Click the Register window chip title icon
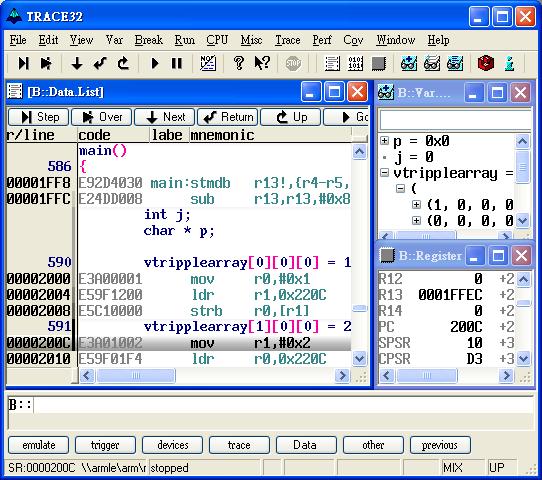The height and width of the screenshot is (480, 542). click(387, 255)
